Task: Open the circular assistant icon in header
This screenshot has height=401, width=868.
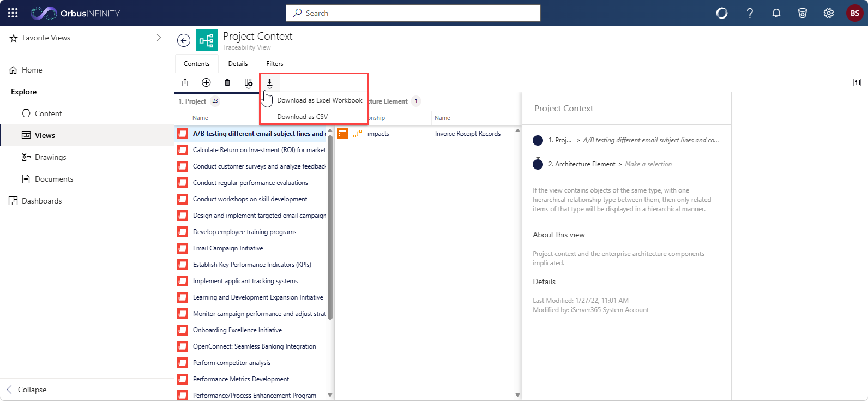Action: 722,13
